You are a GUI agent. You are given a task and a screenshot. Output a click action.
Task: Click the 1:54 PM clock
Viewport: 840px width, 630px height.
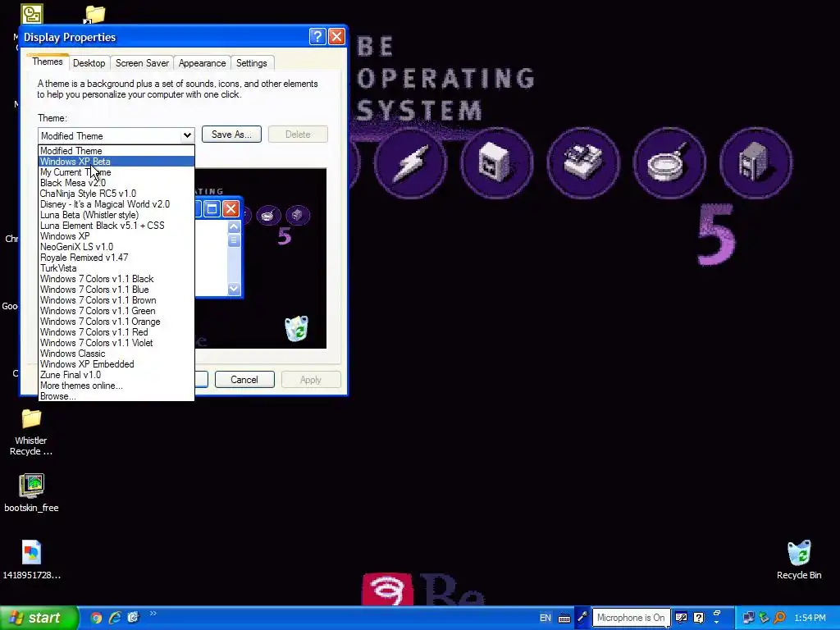[810, 618]
